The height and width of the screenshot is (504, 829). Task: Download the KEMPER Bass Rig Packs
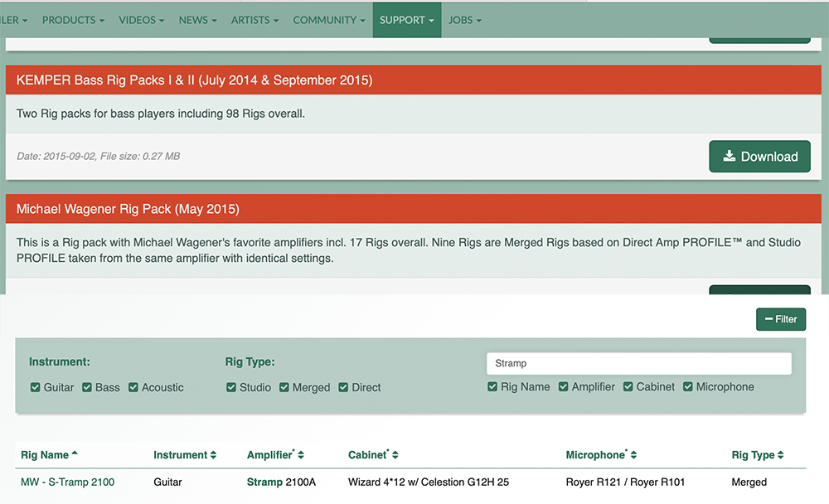tap(759, 157)
